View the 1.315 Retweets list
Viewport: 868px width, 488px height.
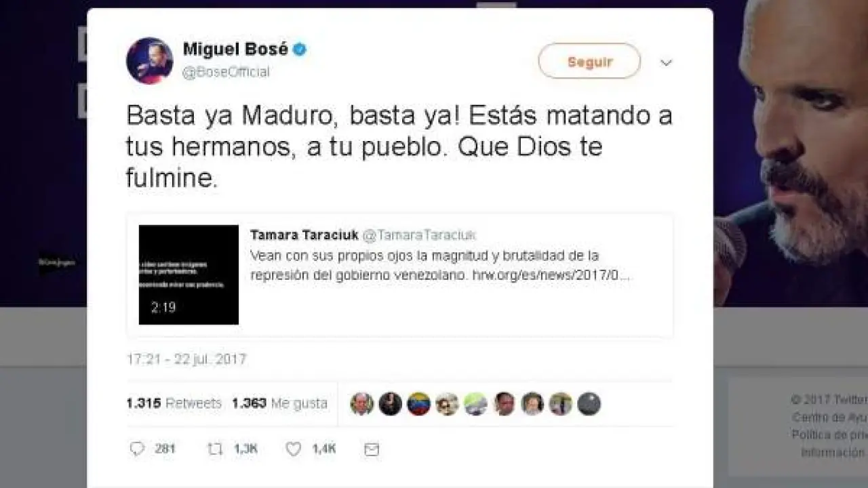coord(174,403)
